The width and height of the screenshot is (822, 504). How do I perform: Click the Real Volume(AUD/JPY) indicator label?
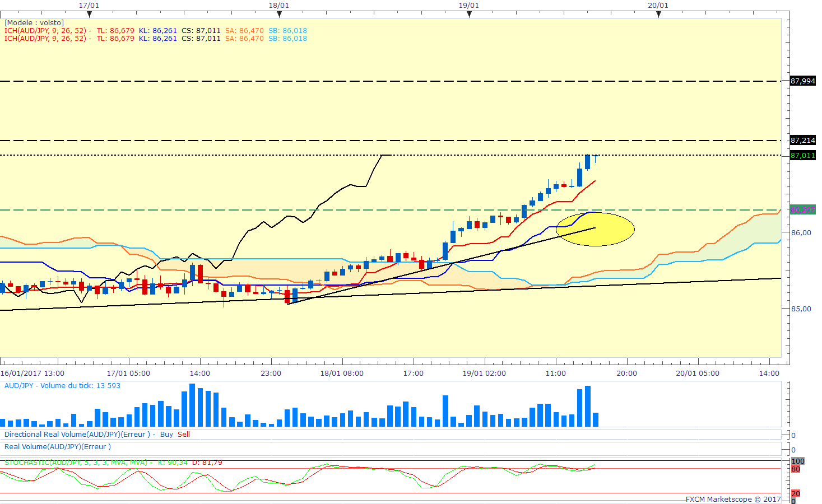(x=58, y=447)
